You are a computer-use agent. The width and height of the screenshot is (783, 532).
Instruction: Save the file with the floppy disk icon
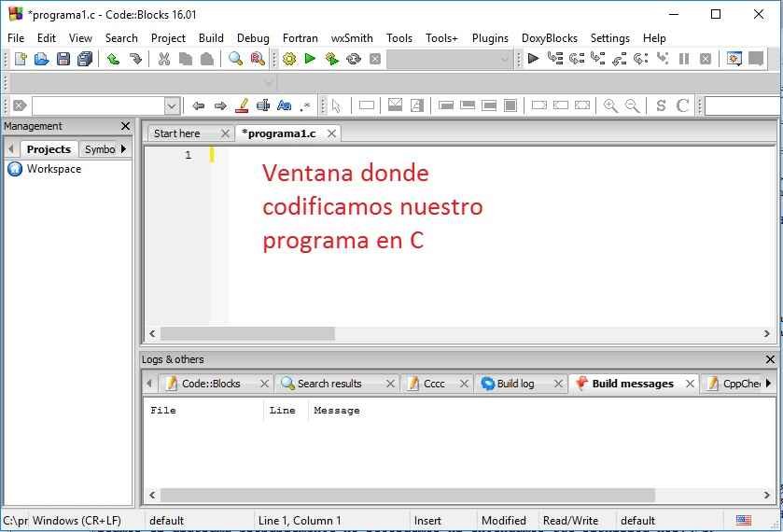[x=63, y=59]
